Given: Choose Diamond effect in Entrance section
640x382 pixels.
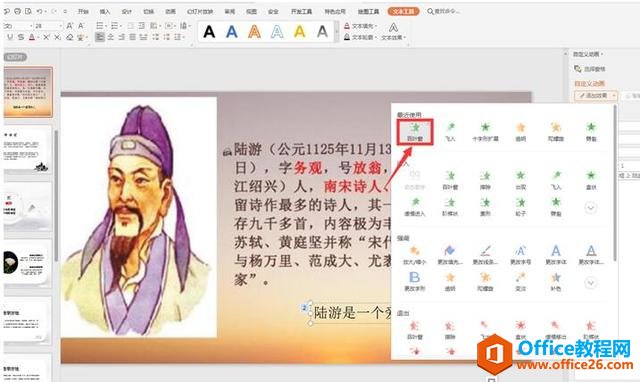Looking at the screenshot, I should point(485,207).
